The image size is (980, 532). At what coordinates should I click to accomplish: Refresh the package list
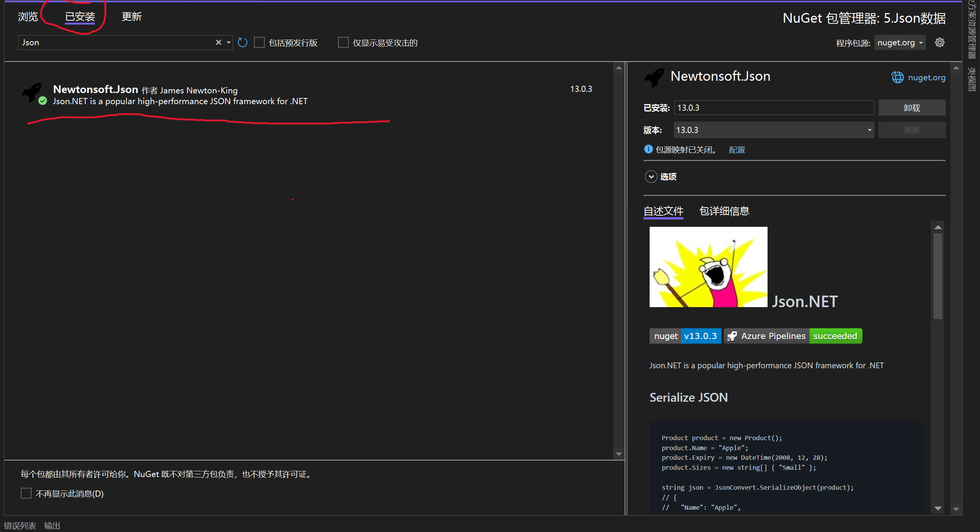242,42
